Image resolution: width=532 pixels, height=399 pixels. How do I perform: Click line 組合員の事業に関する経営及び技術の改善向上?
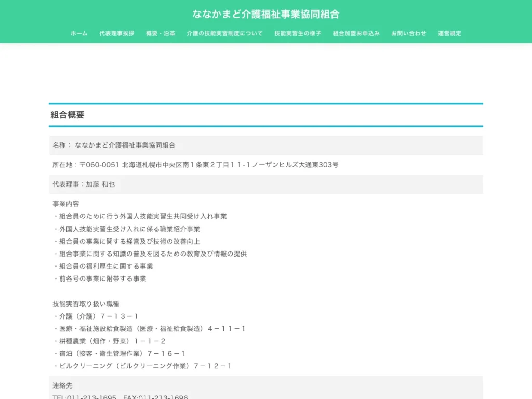[127, 241]
